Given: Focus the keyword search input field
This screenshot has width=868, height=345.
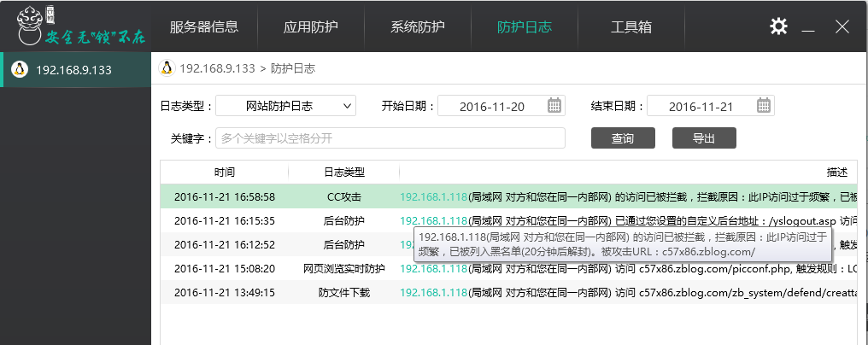Looking at the screenshot, I should pos(390,138).
